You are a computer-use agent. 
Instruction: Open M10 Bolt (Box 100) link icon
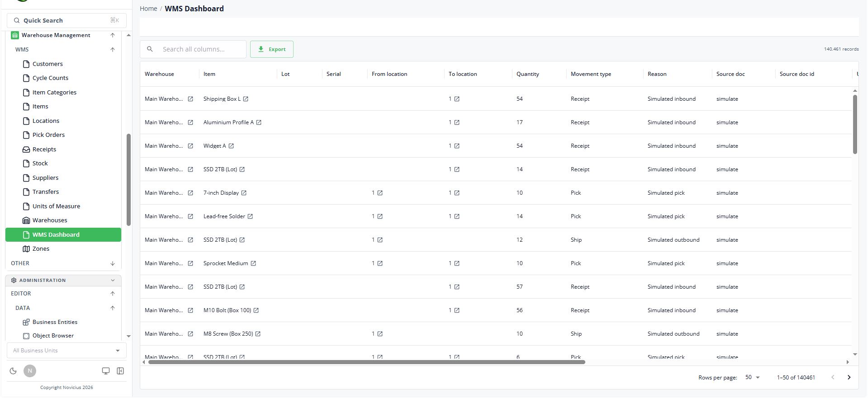(x=256, y=310)
